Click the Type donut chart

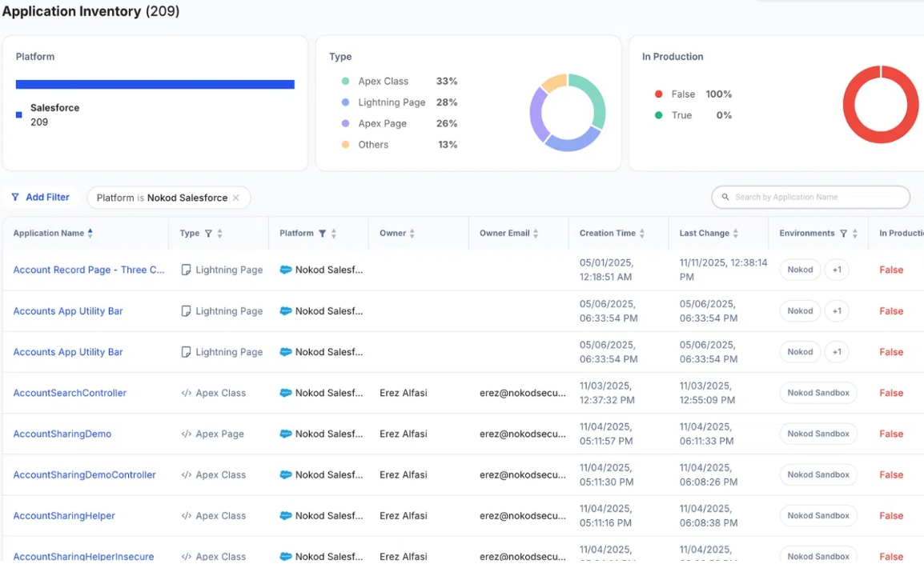tap(568, 113)
